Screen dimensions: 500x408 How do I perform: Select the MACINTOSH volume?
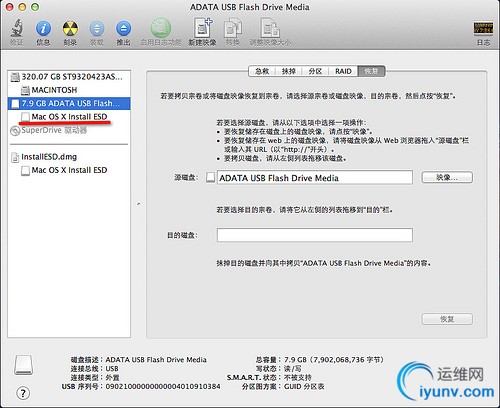[x=69, y=90]
